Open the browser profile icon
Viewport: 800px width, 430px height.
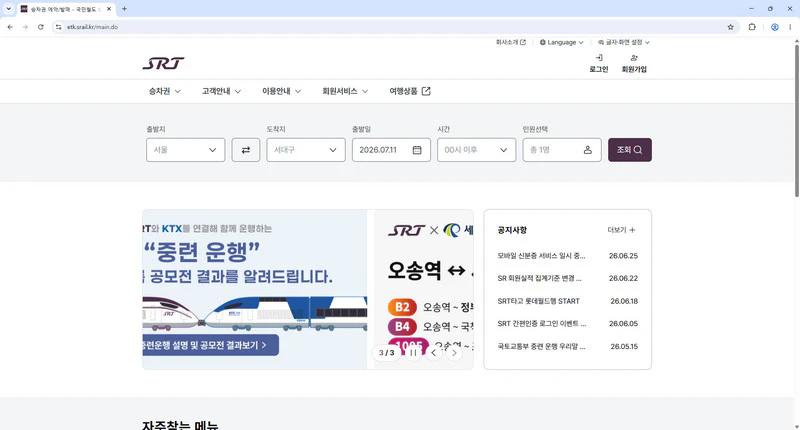coord(774,27)
